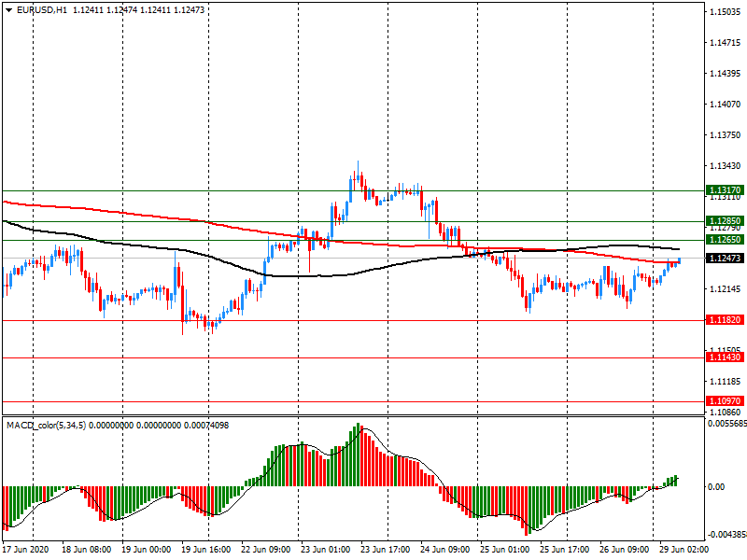This screenshot has height=560, width=747.
Task: Click the current price tag 1.12473
Action: [725, 258]
